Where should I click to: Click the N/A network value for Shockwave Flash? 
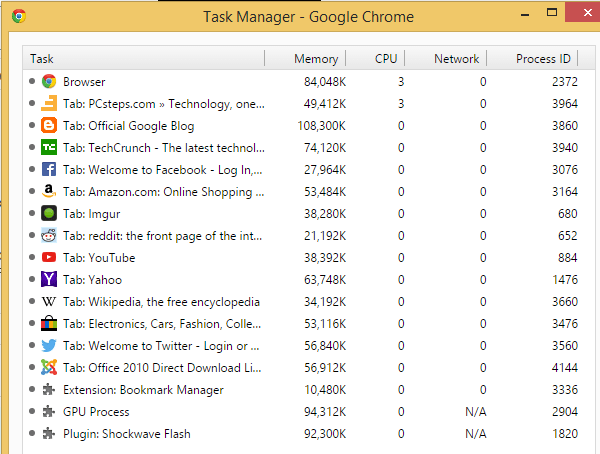coord(476,434)
